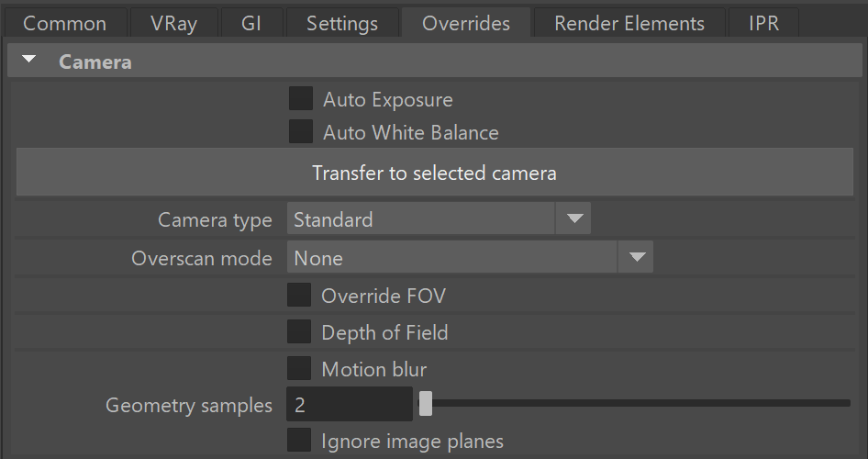Enable the Motion blur checkbox
The width and height of the screenshot is (868, 459).
pyautogui.click(x=299, y=368)
